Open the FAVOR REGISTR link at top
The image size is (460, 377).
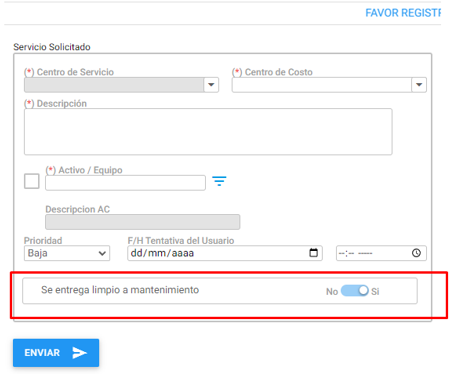403,13
